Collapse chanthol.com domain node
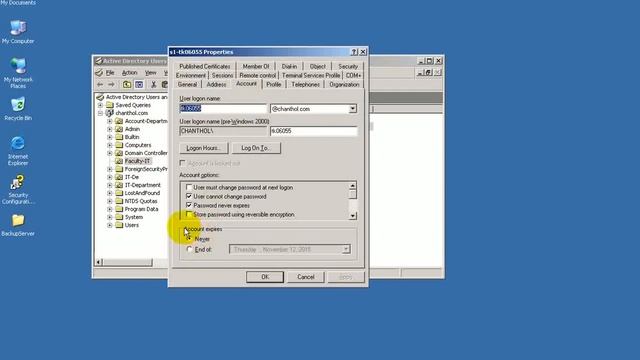This screenshot has width=640, height=360. pos(100,113)
